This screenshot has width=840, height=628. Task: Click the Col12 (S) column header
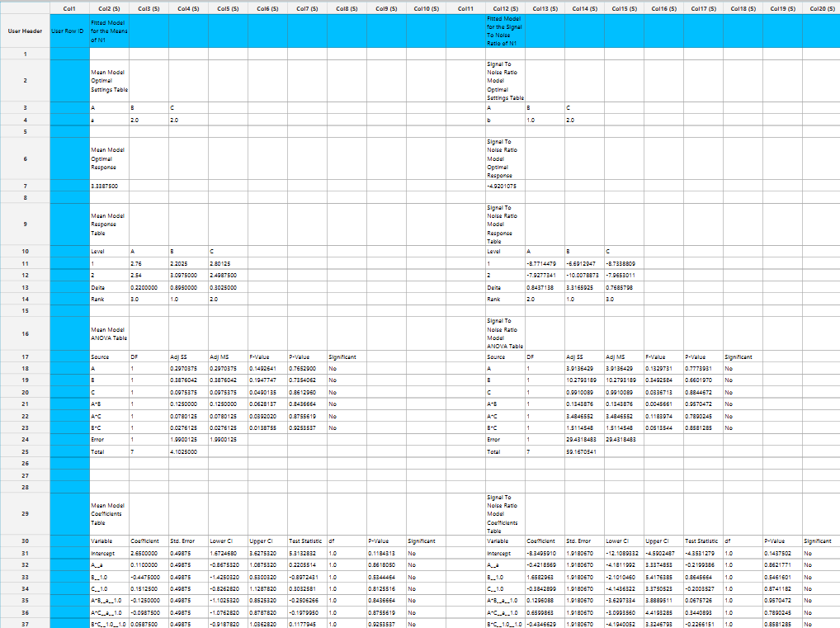505,8
